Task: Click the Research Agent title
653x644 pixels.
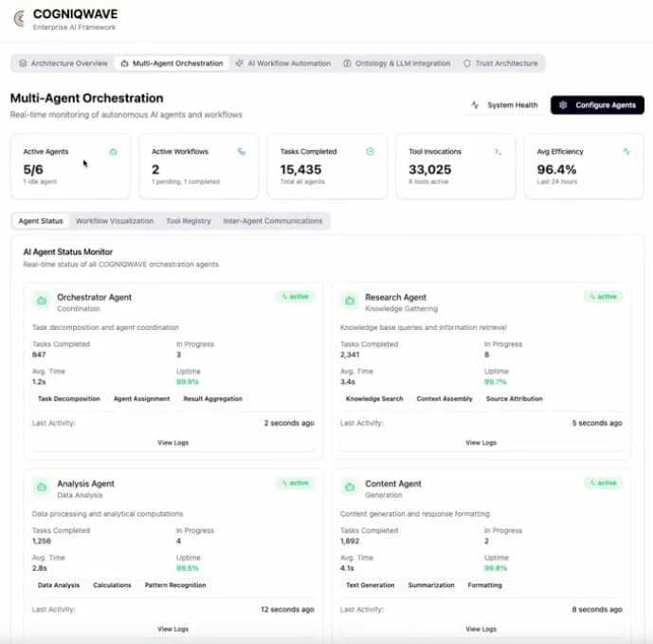Action: pyautogui.click(x=395, y=297)
